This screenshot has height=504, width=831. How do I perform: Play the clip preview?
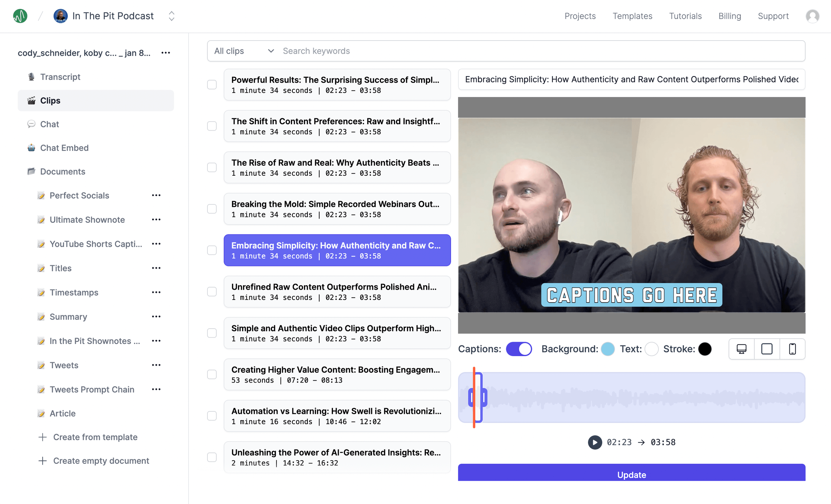[x=594, y=442]
